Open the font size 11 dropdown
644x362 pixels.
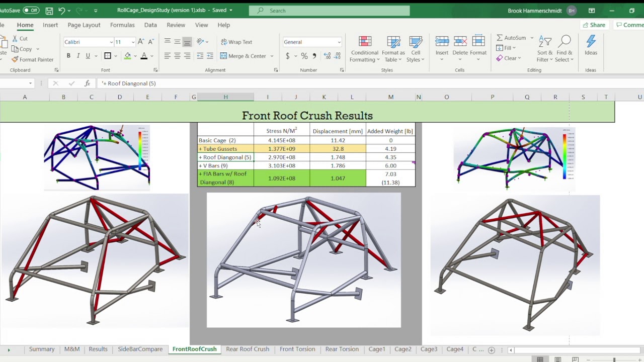(x=133, y=42)
